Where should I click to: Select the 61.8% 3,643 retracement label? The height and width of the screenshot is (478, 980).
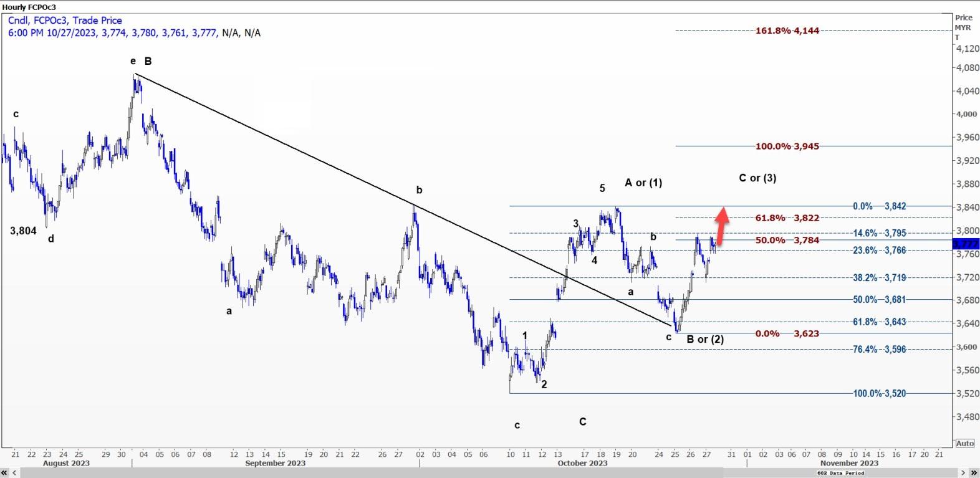880,322
